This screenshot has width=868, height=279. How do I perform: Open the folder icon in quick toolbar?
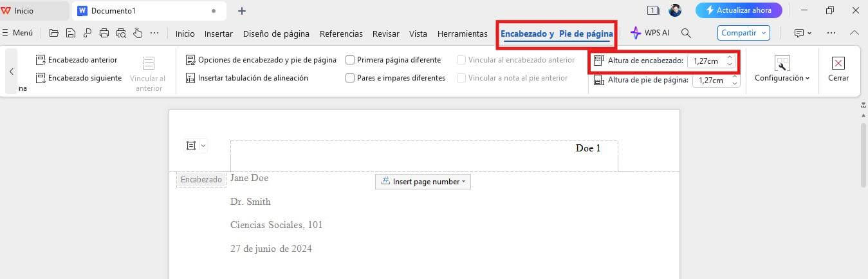[x=54, y=33]
